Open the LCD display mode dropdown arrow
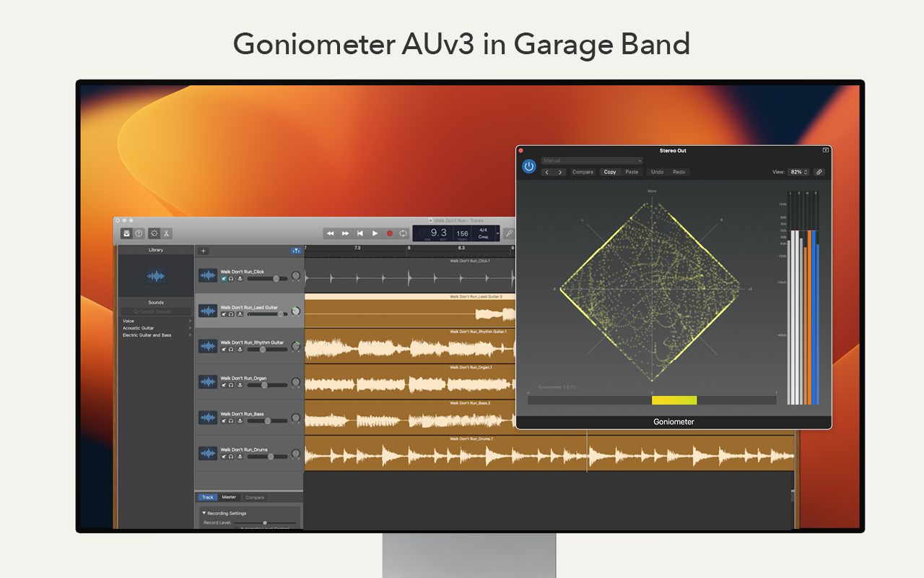 497,233
